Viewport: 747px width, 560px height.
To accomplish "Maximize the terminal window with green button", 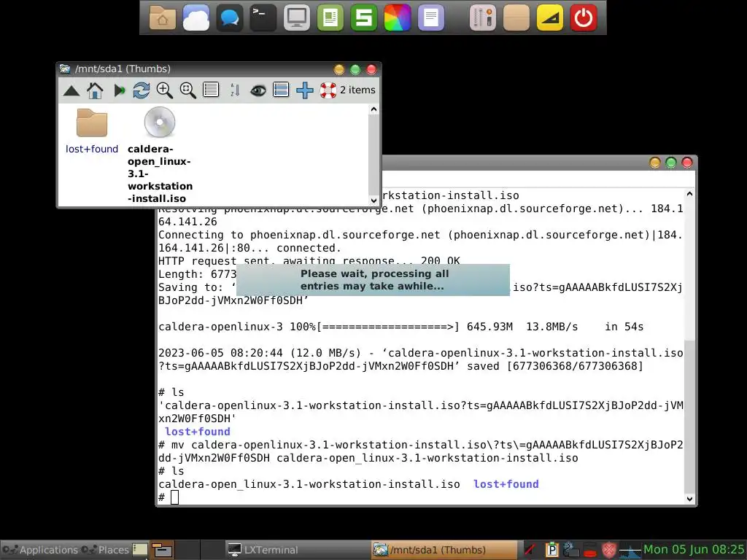I will pos(671,163).
